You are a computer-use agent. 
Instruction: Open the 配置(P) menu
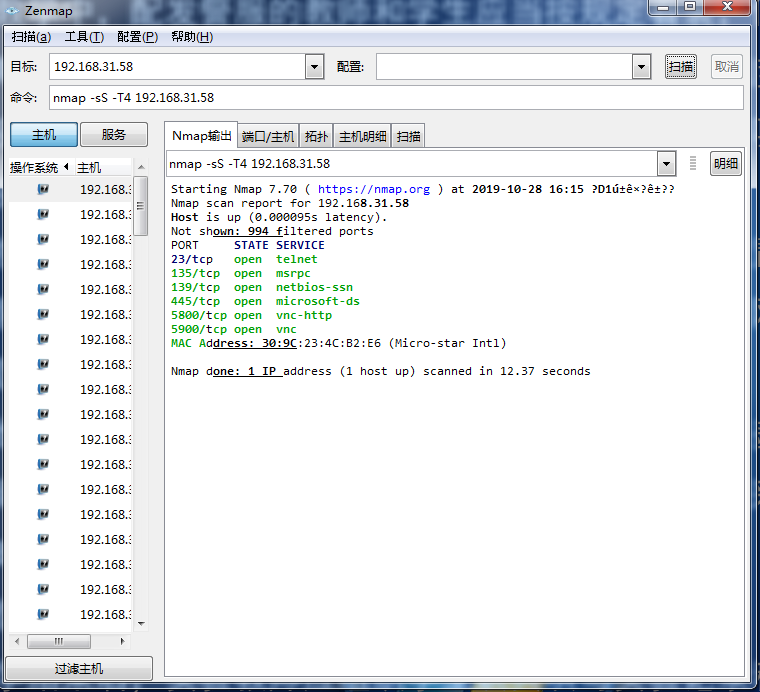pos(137,37)
